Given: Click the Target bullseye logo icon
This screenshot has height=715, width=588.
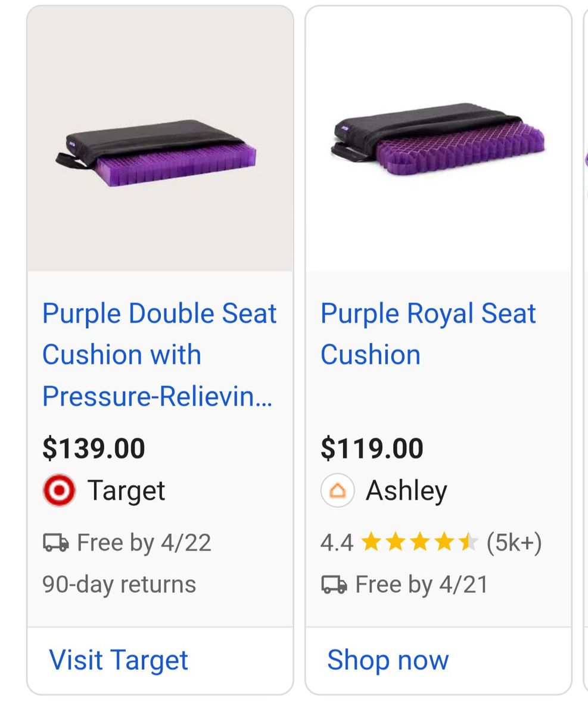Looking at the screenshot, I should coord(59,490).
